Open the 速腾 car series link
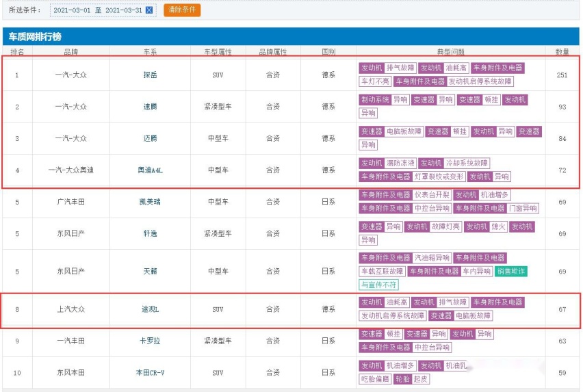 150,107
